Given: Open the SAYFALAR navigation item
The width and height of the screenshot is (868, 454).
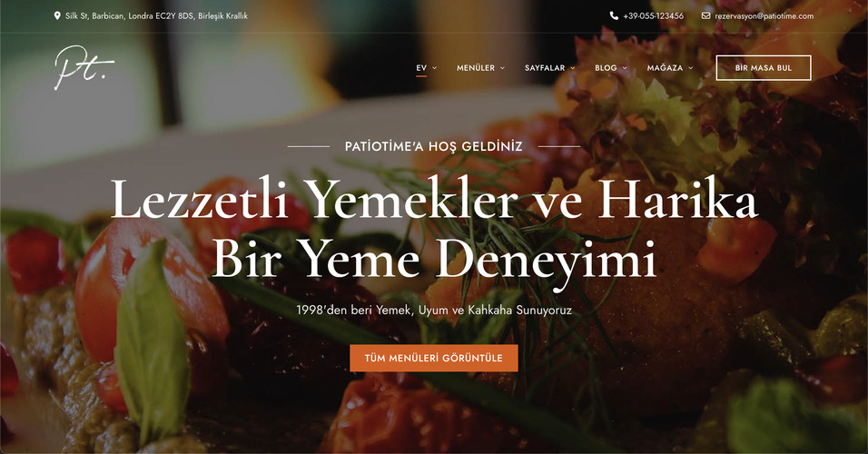Looking at the screenshot, I should click(x=545, y=67).
